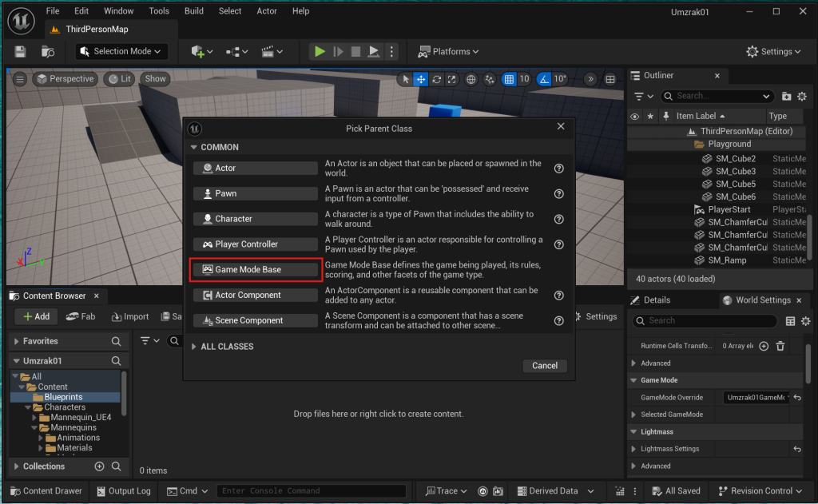Screen dimensions: 818x504
Task: Click the Advance Frame button beside Play
Action: click(x=338, y=52)
